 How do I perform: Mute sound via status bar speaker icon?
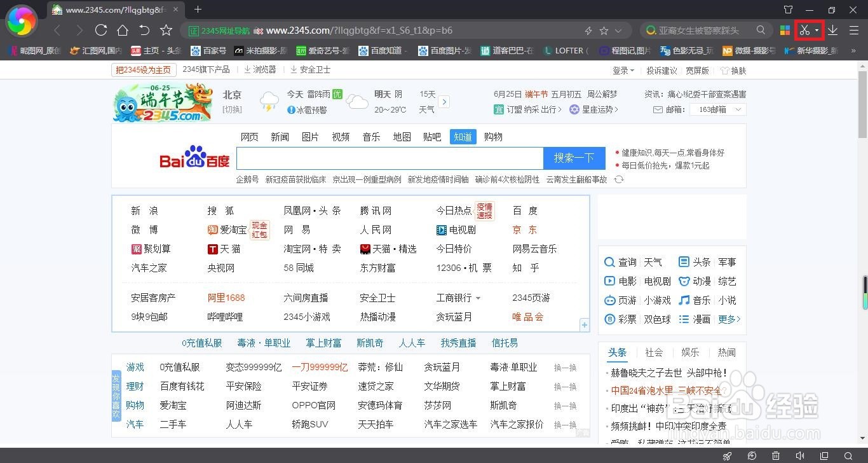click(x=800, y=455)
